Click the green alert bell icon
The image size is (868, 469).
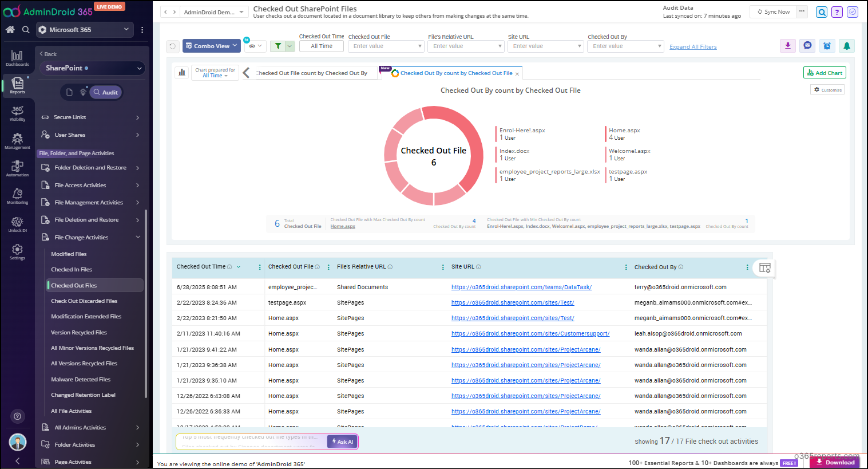847,46
